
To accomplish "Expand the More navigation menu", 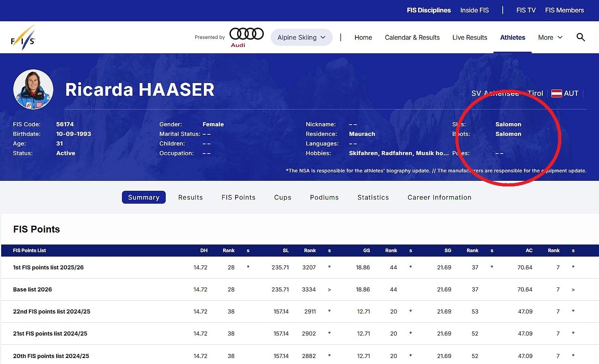I will pyautogui.click(x=550, y=37).
